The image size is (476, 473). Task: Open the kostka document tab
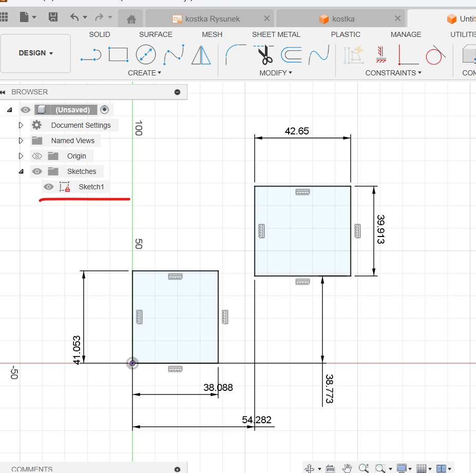tap(340, 19)
